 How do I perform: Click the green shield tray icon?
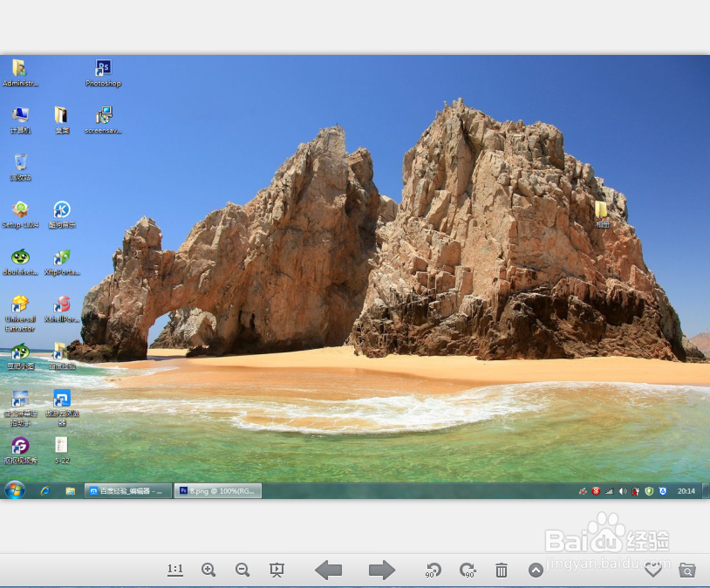[x=649, y=491]
